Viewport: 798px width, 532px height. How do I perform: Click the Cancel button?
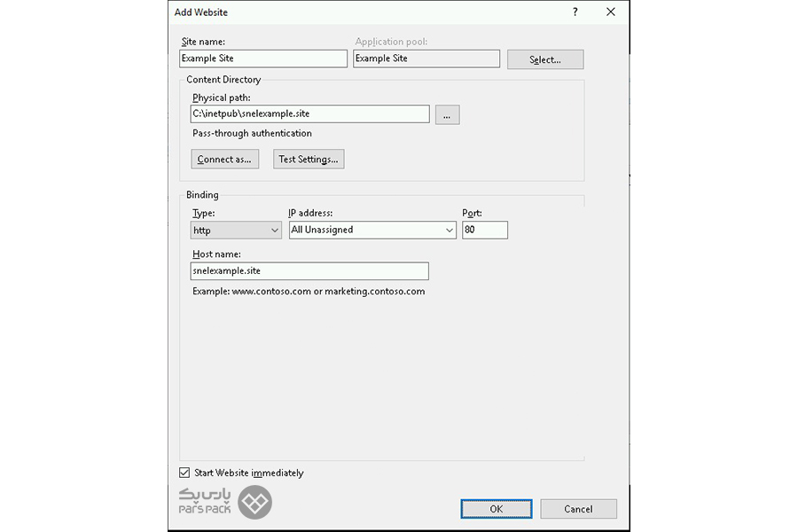pos(579,509)
